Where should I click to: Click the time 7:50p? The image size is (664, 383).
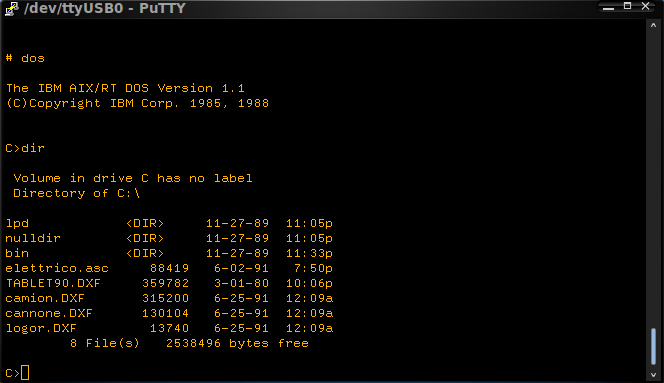click(313, 268)
